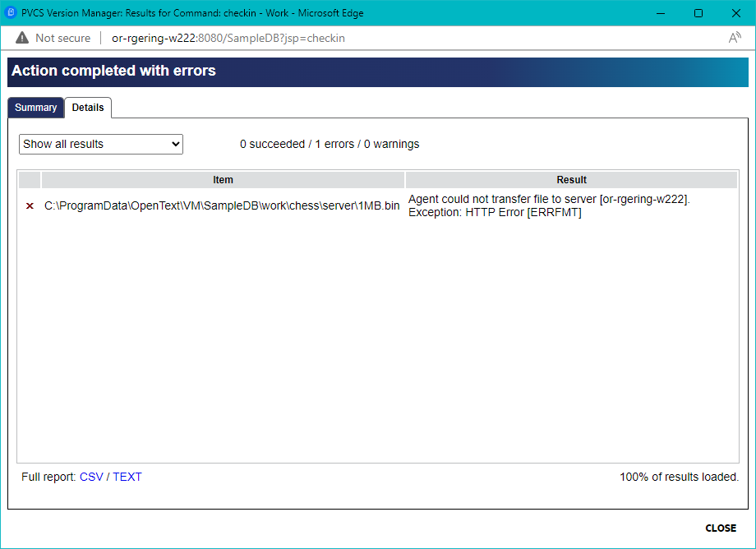Click the maximize window control
756x549 pixels.
point(698,13)
